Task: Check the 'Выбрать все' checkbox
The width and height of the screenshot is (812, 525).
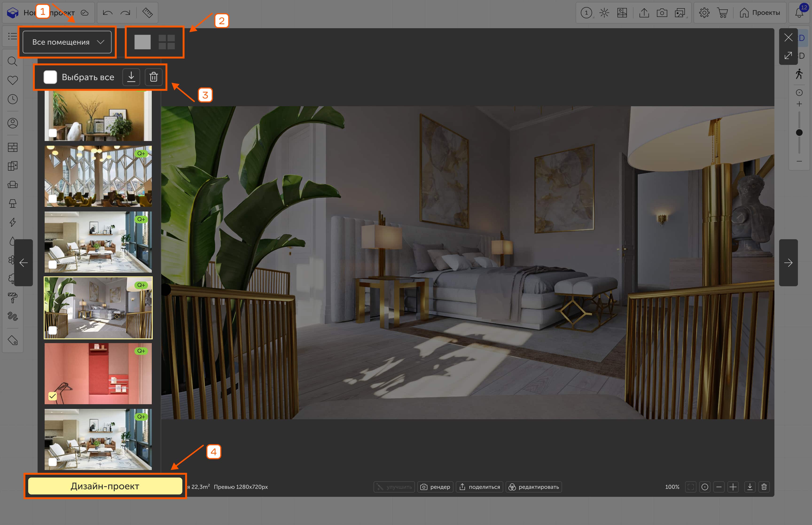Action: 51,77
